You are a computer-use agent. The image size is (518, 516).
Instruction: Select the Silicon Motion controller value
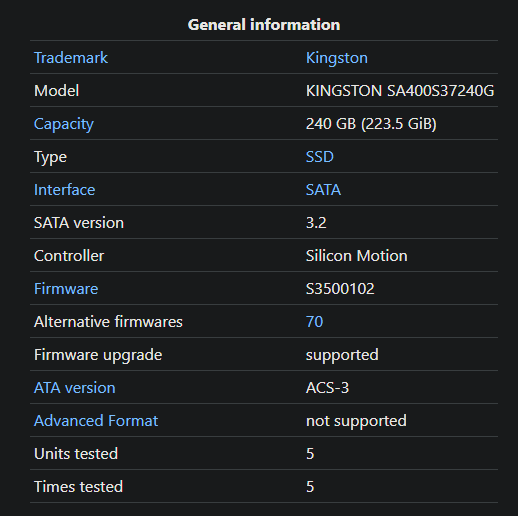357,256
